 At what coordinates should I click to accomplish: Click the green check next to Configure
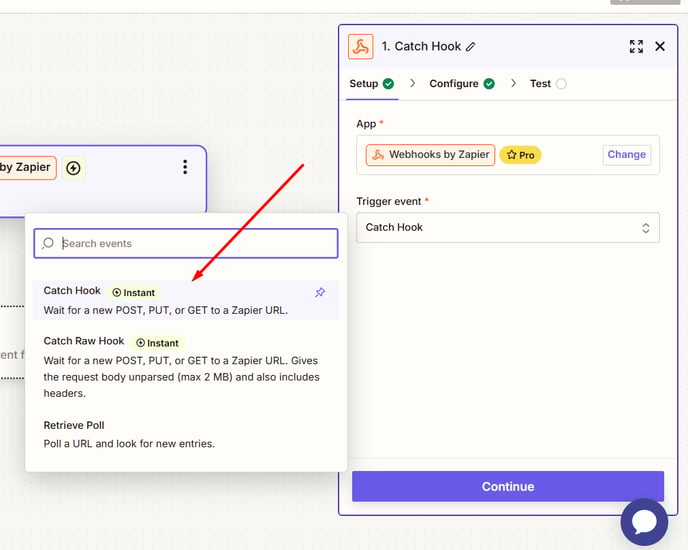point(489,83)
